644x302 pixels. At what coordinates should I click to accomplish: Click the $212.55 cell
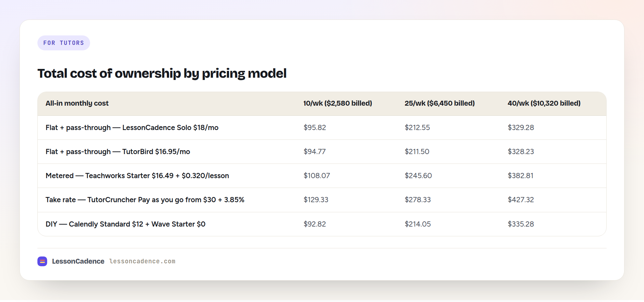coord(417,128)
